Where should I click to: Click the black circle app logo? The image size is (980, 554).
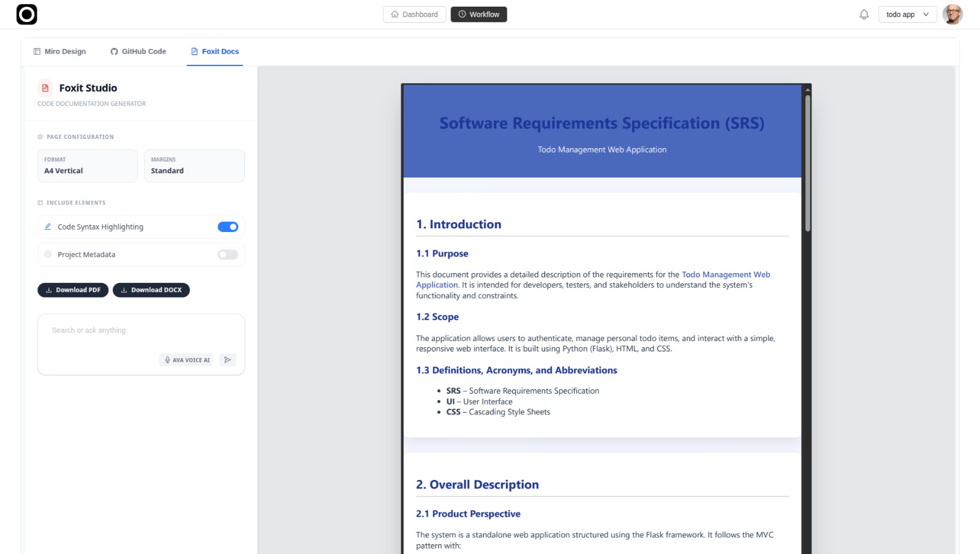(x=26, y=14)
